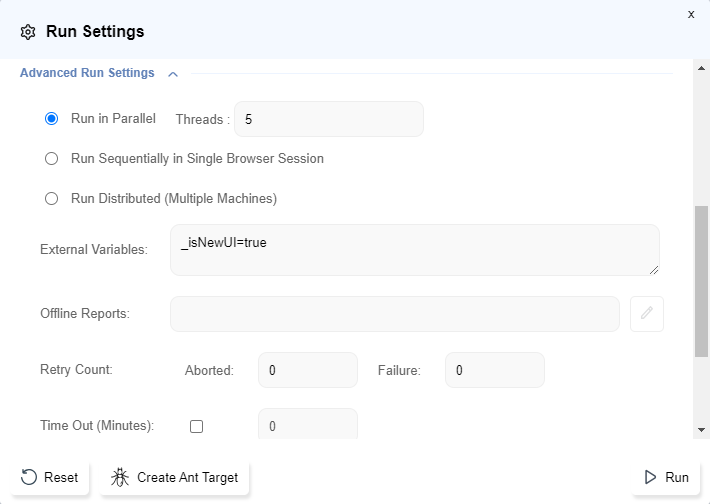Image resolution: width=710 pixels, height=504 pixels.
Task: Click the Aborted retry count field
Action: point(307,370)
